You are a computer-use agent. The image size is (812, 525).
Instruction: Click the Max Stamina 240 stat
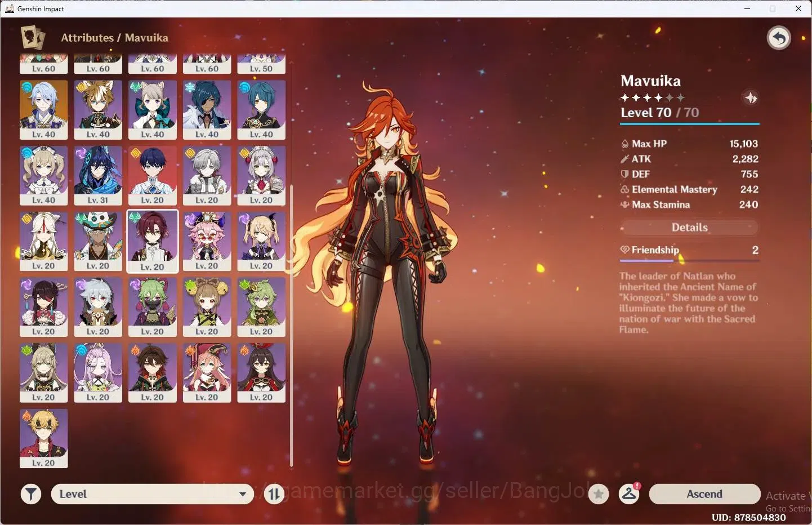[689, 204]
